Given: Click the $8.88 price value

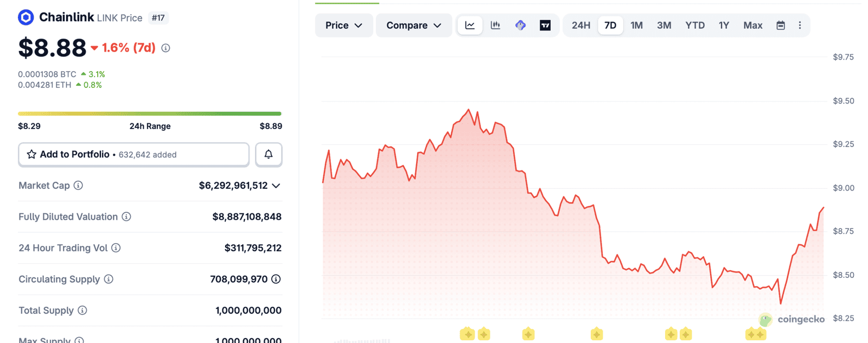Looking at the screenshot, I should point(52,48).
